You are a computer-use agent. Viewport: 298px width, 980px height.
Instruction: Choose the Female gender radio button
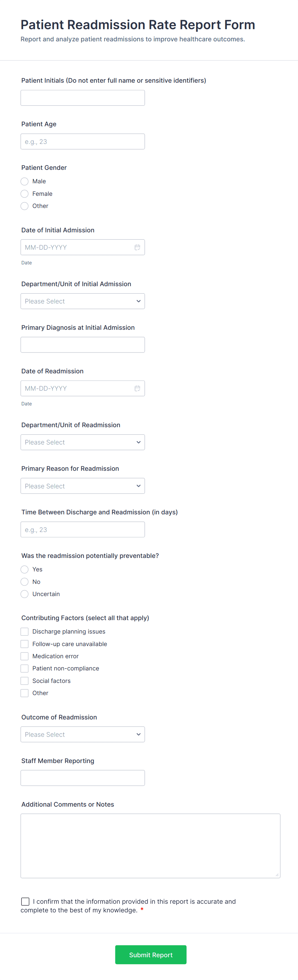pyautogui.click(x=25, y=194)
